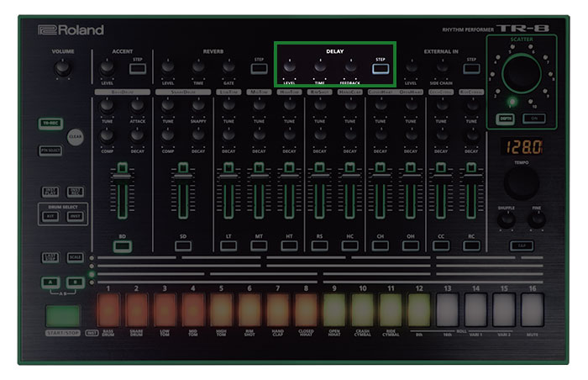Click step pad 9 Open Hihat
Viewport: 588px width, 380px height.
(x=334, y=309)
